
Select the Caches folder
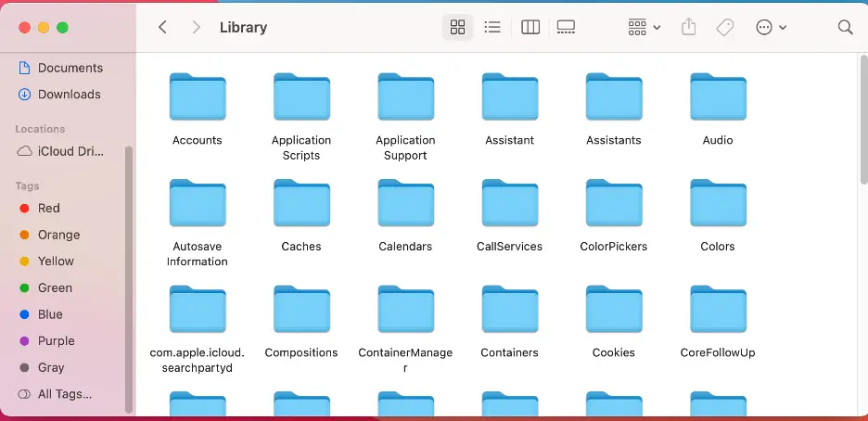301,215
